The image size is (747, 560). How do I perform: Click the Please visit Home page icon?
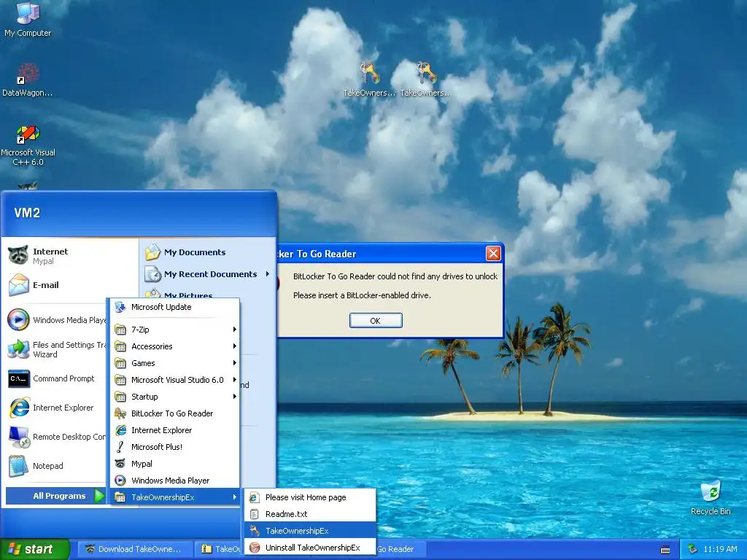(255, 497)
